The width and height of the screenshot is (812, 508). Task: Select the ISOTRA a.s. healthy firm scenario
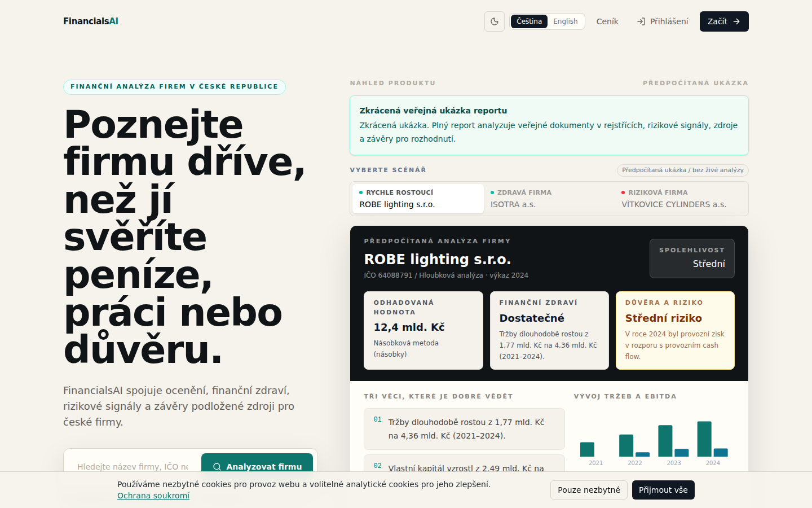[549, 199]
